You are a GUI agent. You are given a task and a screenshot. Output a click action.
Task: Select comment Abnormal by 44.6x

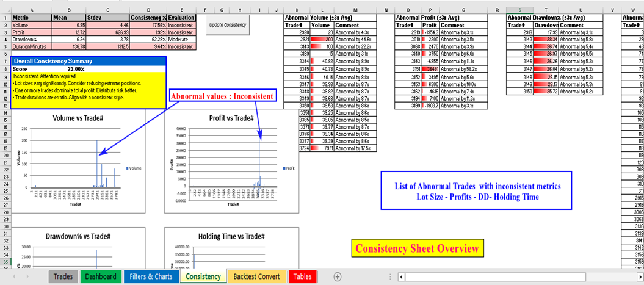pyautogui.click(x=355, y=40)
